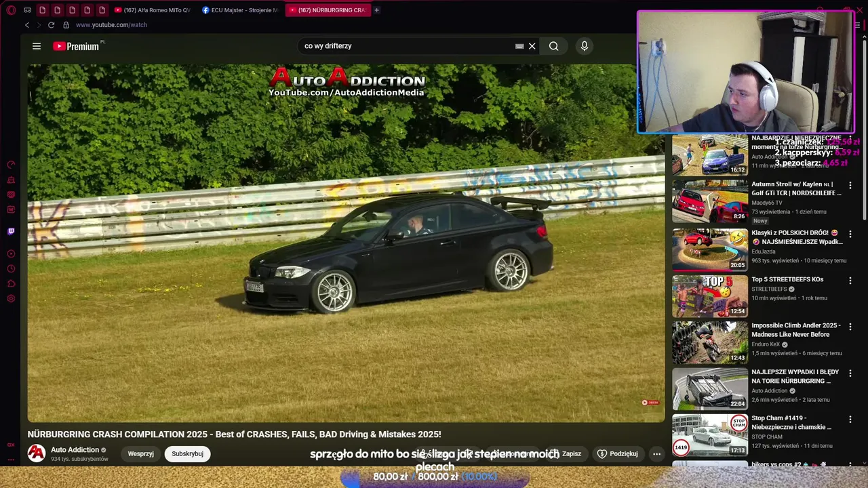The image size is (868, 488).
Task: Click the Wesprzyj join button
Action: coord(141,453)
